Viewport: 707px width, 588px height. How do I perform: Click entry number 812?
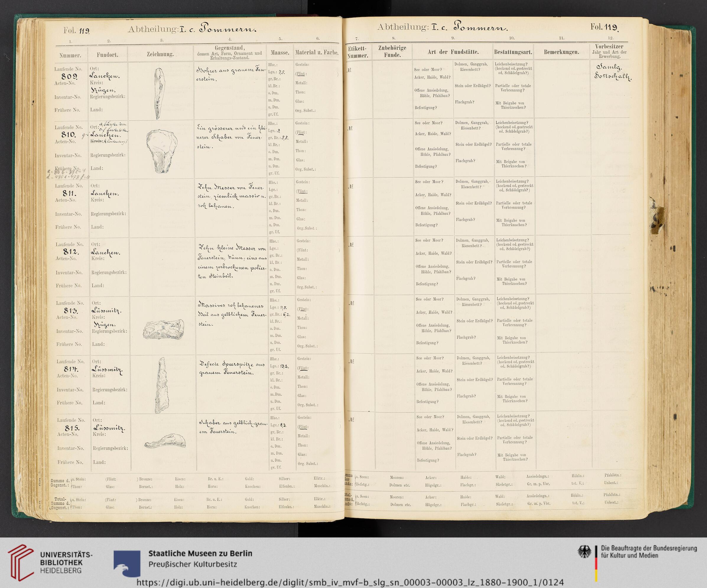click(71, 252)
